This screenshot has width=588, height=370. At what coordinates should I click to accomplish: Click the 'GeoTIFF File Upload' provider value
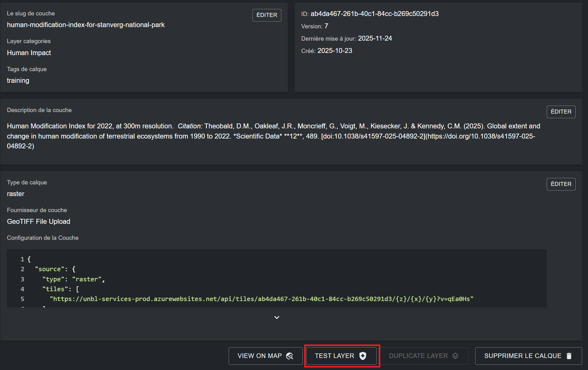click(39, 222)
